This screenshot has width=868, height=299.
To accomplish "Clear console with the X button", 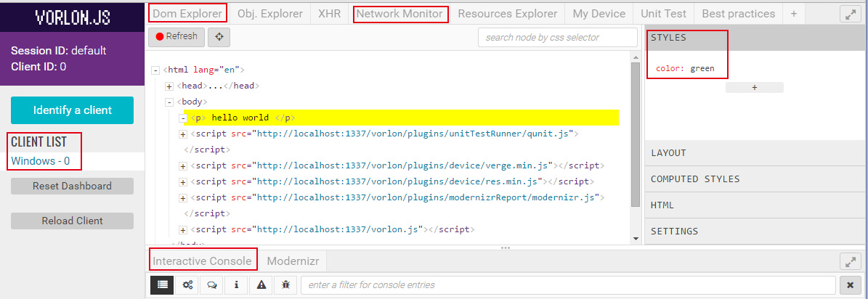I will pos(851,285).
